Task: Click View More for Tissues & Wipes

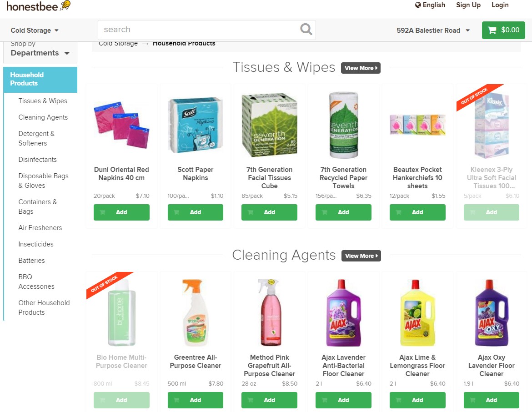Action: (361, 68)
